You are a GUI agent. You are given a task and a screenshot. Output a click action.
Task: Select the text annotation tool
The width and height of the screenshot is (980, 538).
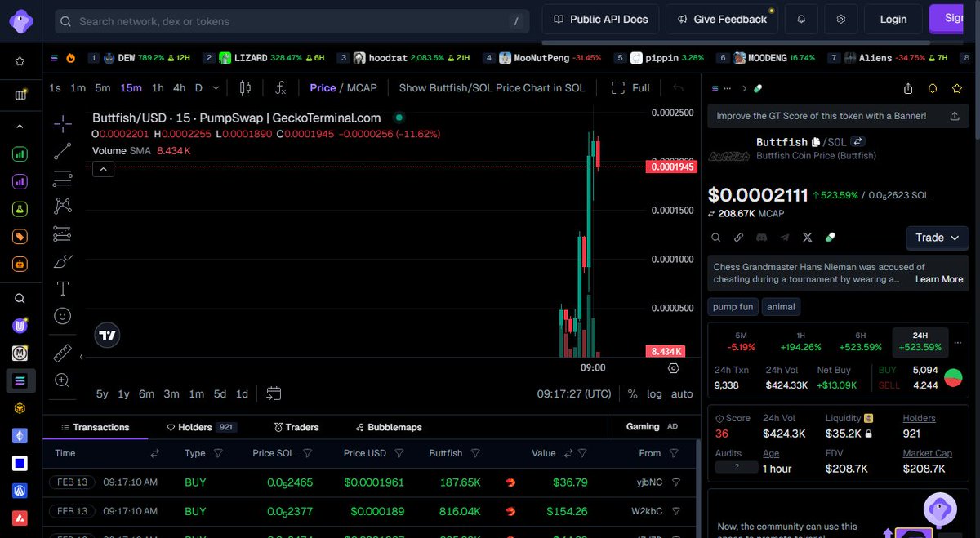point(62,288)
